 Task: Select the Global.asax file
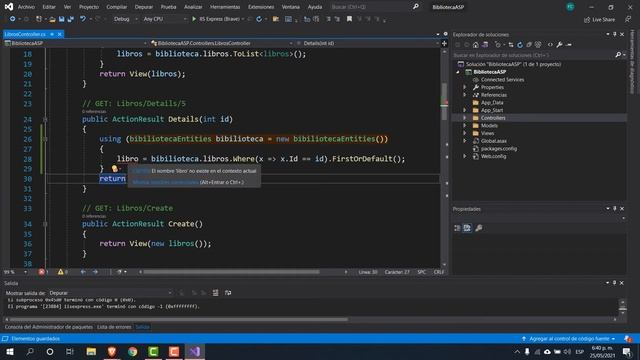493,141
